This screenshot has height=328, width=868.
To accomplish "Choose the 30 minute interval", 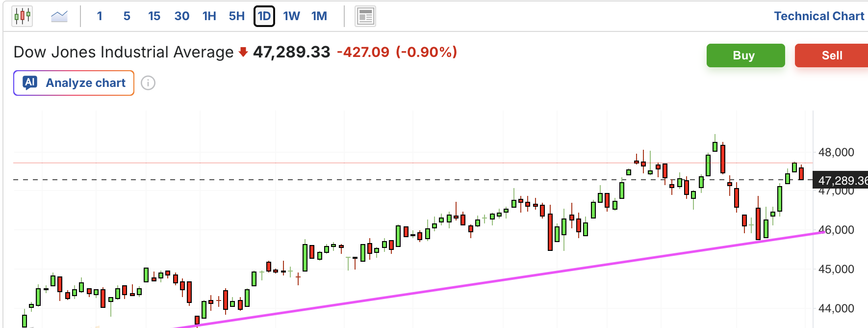I will [x=182, y=16].
